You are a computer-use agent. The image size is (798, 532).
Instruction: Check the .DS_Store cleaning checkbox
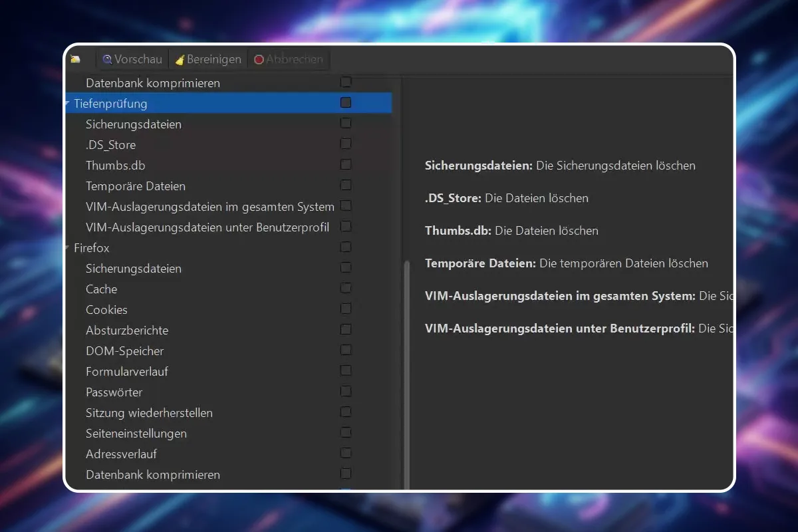(x=345, y=144)
